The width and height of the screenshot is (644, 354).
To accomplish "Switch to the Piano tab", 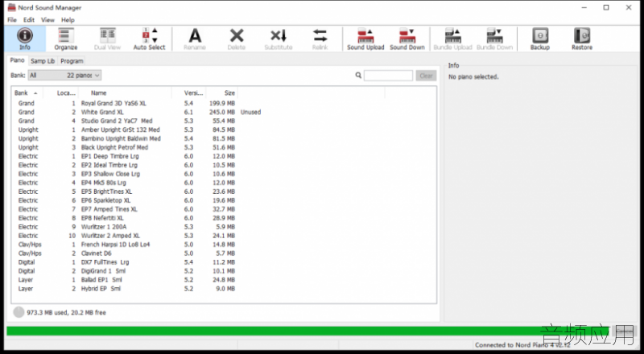I will (17, 60).
